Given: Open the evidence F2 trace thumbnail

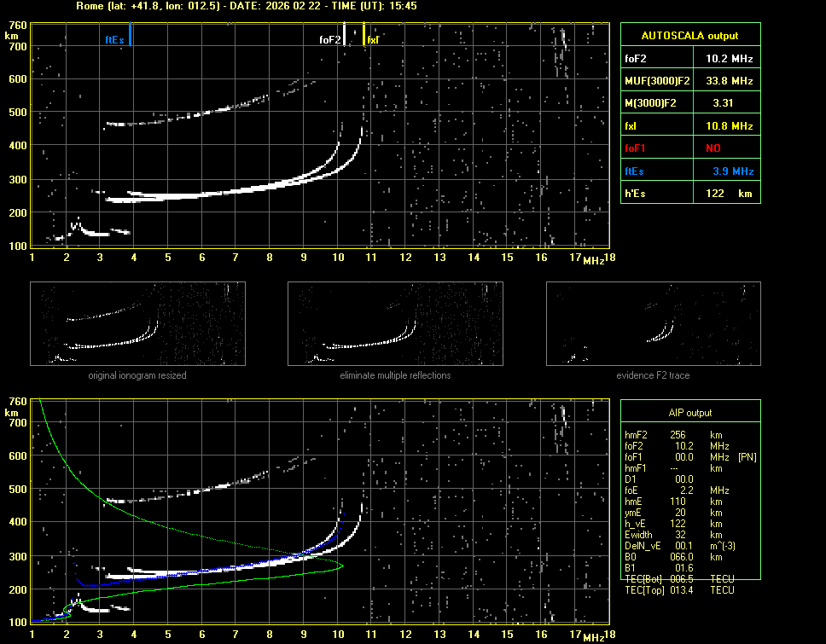Looking at the screenshot, I should (x=653, y=323).
